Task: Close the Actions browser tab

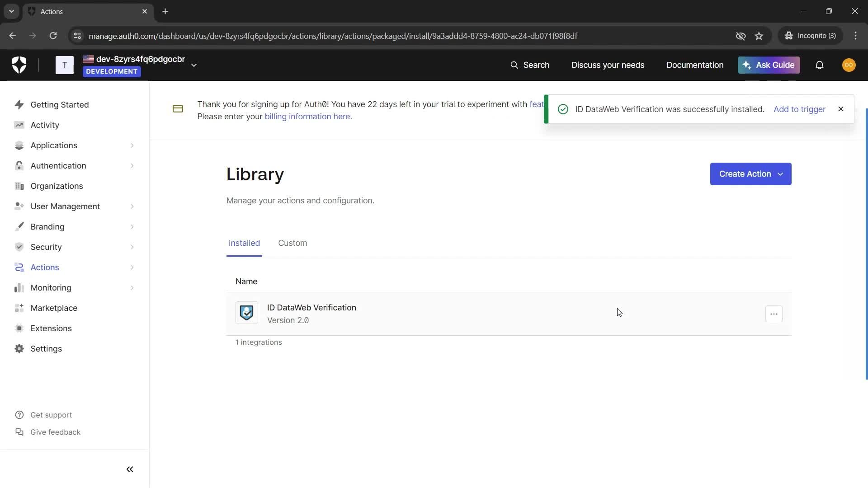Action: (x=145, y=11)
